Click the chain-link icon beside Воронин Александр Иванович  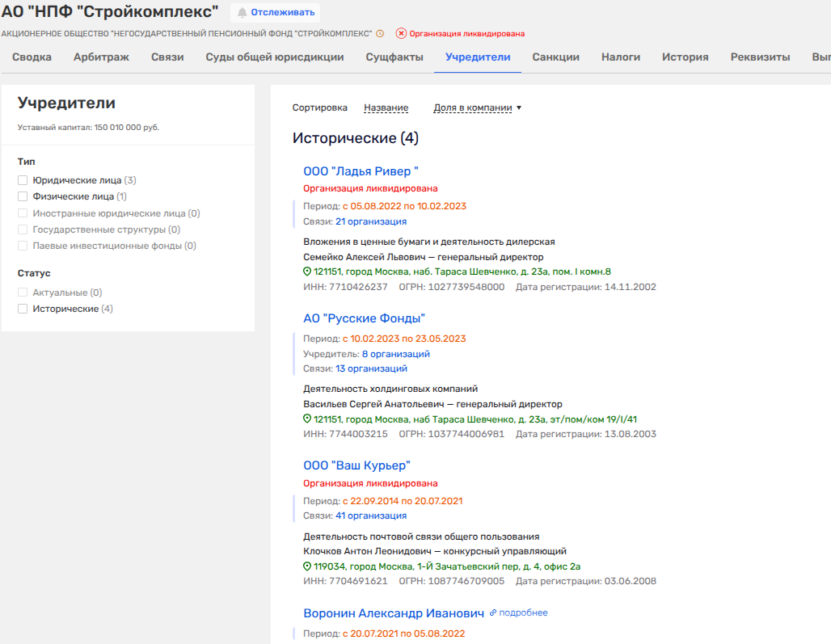click(493, 613)
